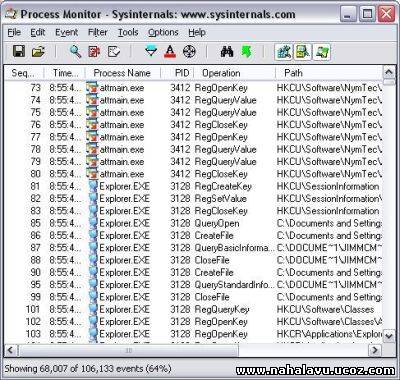Click the green Jump To arrow icon

point(246,52)
